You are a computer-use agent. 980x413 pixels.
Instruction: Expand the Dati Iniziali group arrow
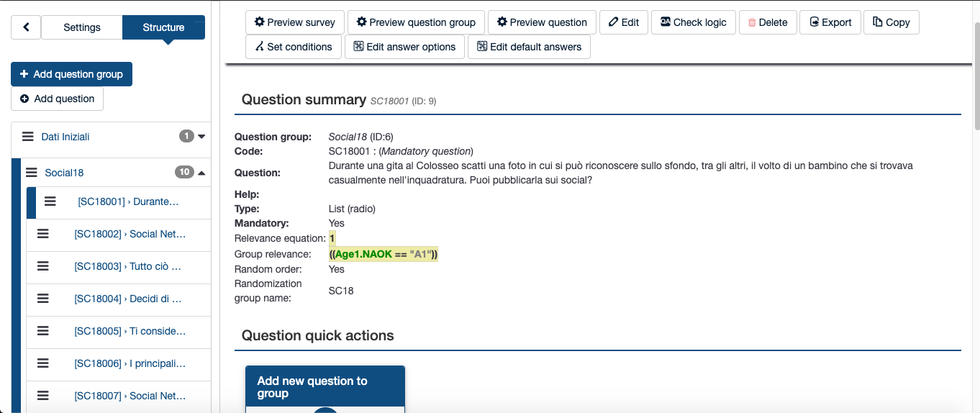pos(201,137)
